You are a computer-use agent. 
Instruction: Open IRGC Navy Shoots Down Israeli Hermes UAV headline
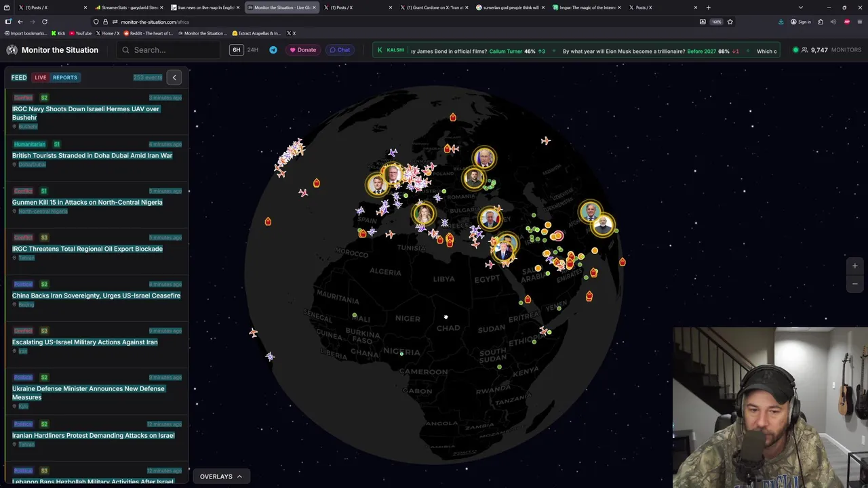pos(86,113)
